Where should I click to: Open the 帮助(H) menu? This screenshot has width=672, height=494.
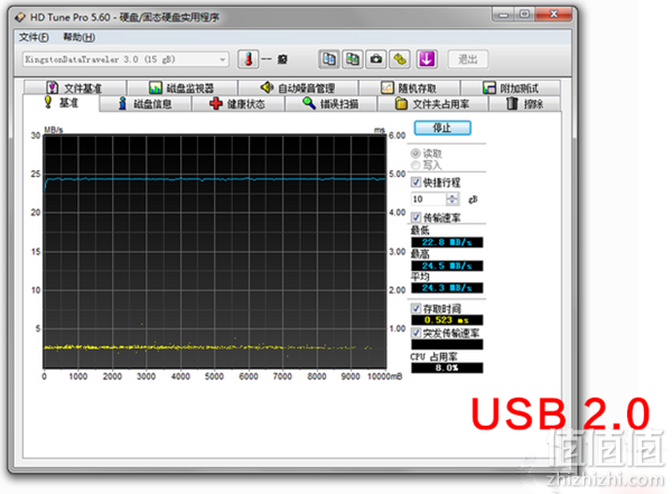click(79, 37)
